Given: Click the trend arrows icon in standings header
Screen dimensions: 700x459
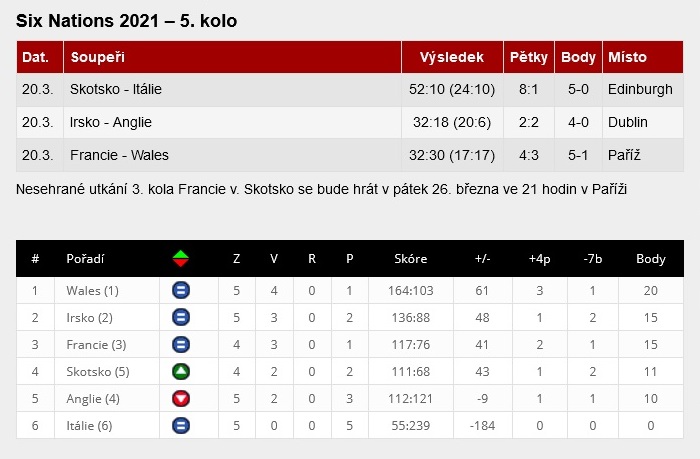Looking at the screenshot, I should point(181,258).
